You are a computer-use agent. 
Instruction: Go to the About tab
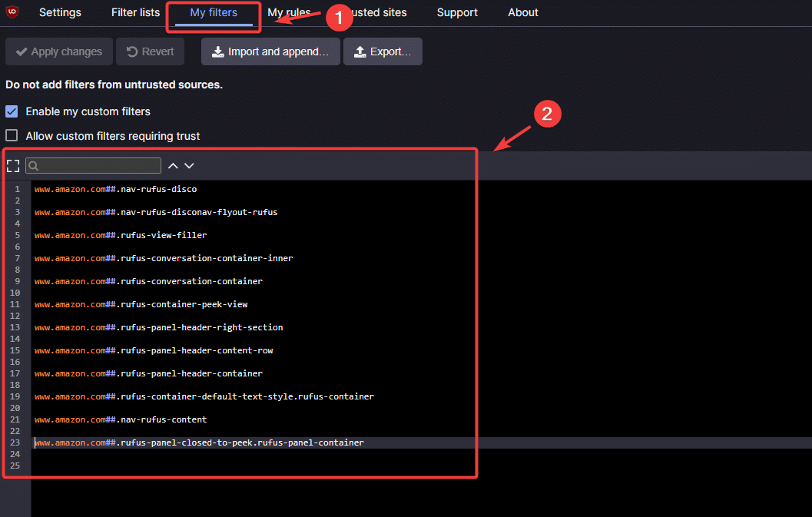tap(523, 12)
